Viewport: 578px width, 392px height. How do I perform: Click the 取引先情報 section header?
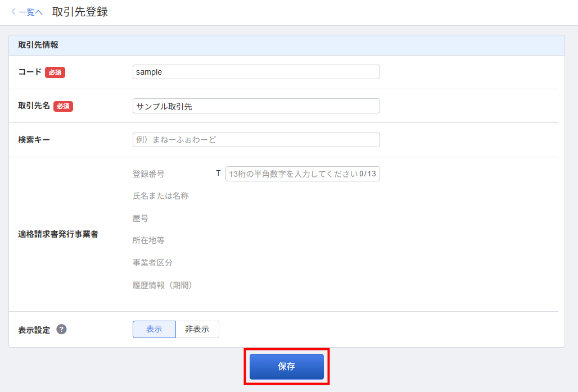38,45
